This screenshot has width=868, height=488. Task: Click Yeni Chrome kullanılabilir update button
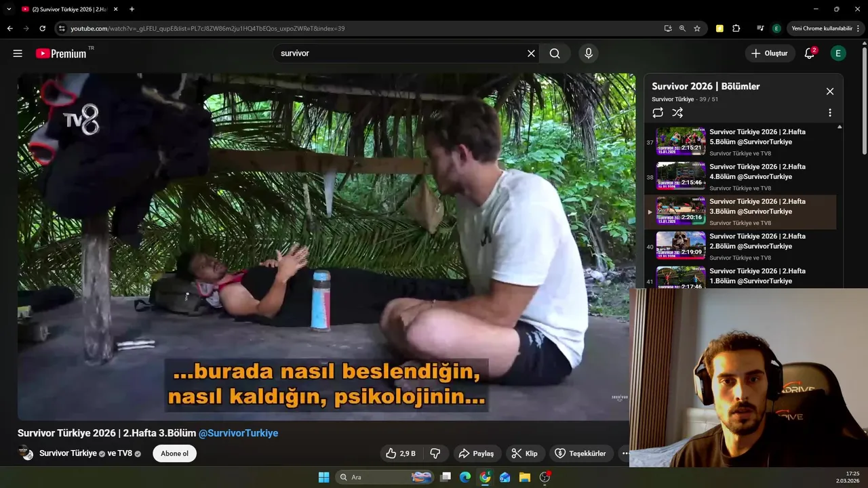coord(825,28)
